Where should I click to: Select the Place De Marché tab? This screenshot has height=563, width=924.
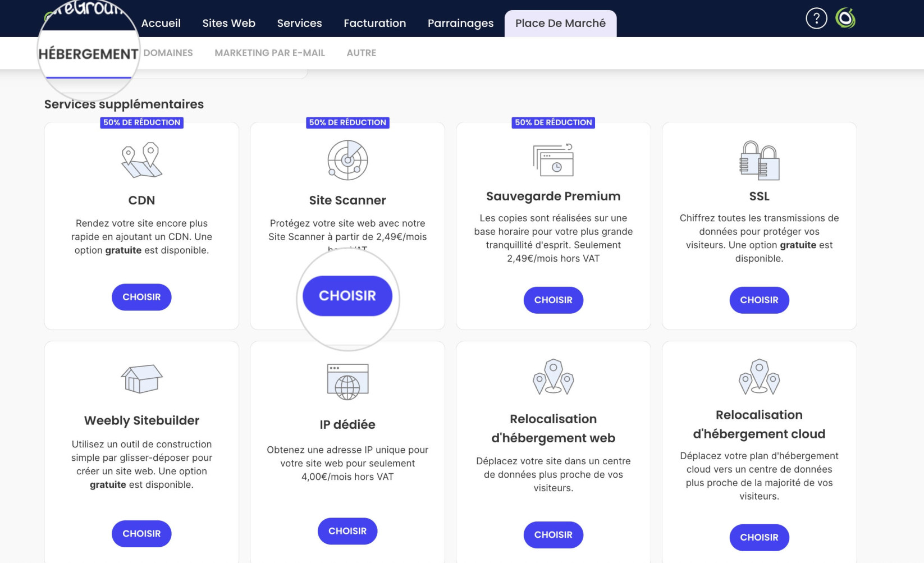point(560,24)
